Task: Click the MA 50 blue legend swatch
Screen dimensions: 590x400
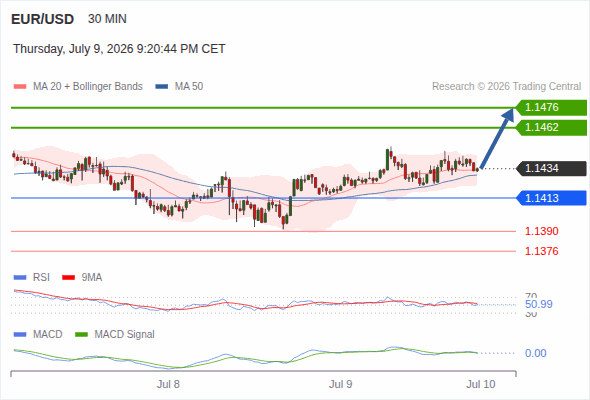Action: tap(162, 87)
